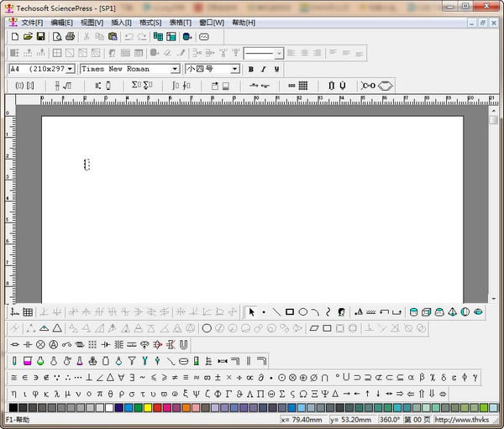The width and height of the screenshot is (504, 429).
Task: Insert the infinity symbol
Action: click(x=207, y=377)
